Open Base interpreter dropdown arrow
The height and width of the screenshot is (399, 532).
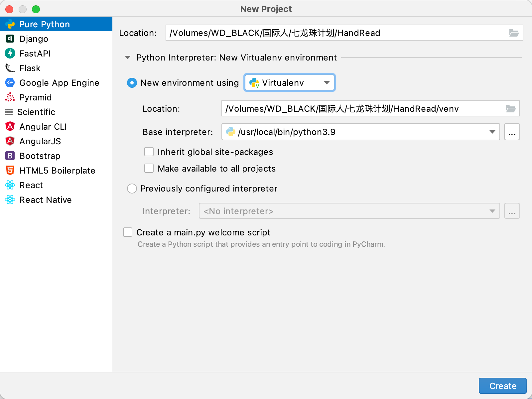pos(492,132)
